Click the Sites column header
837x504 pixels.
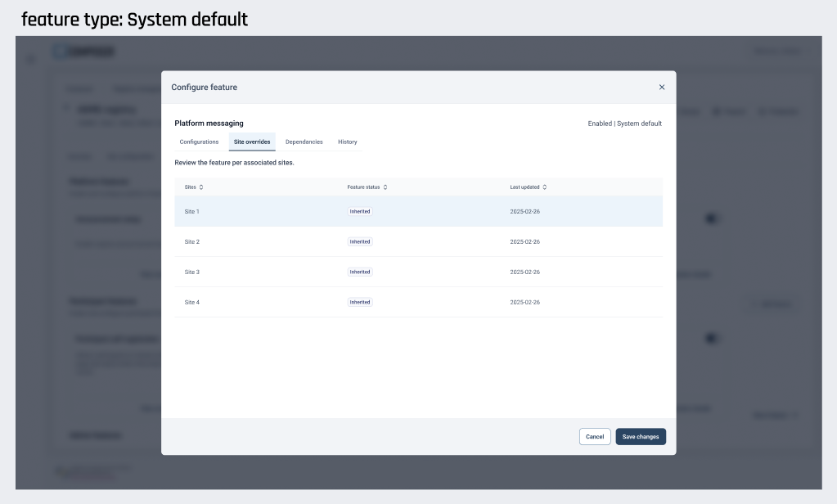point(190,187)
